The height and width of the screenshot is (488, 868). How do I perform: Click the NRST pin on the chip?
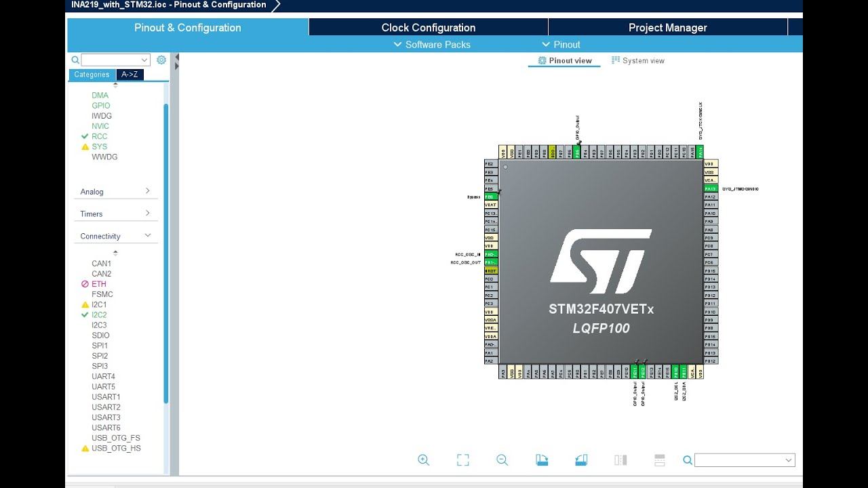(x=491, y=270)
